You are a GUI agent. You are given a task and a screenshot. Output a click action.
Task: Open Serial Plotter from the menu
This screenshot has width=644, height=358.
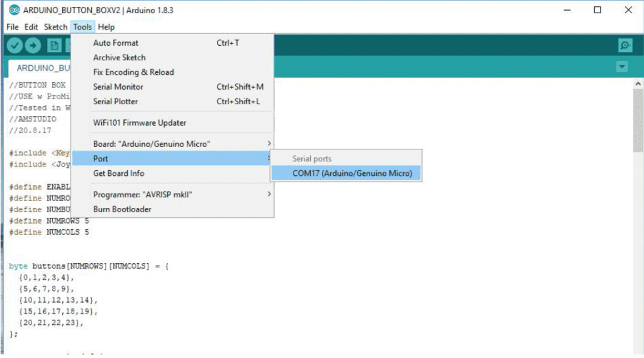pyautogui.click(x=115, y=101)
